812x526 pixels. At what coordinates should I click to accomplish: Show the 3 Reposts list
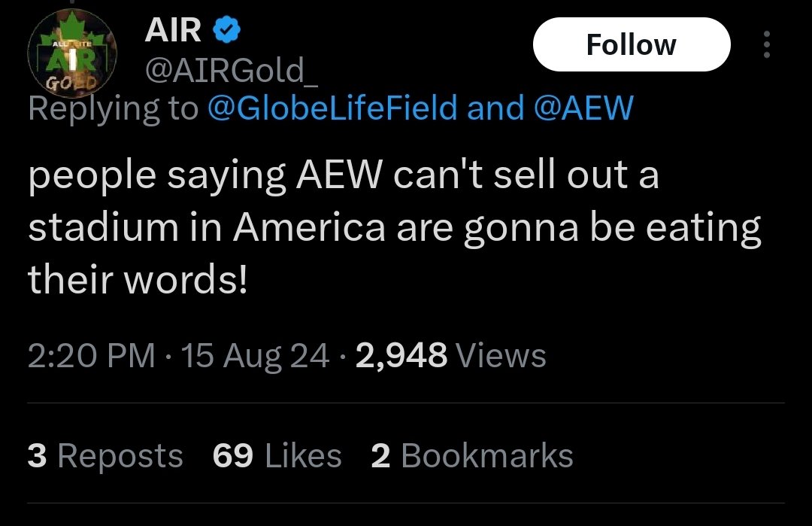tap(105, 456)
